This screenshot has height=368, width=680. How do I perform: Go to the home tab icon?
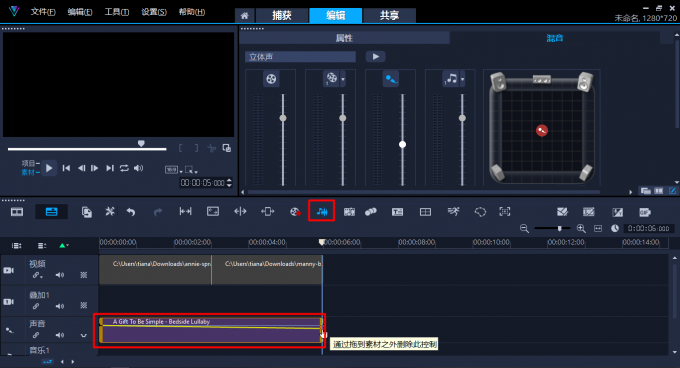245,16
